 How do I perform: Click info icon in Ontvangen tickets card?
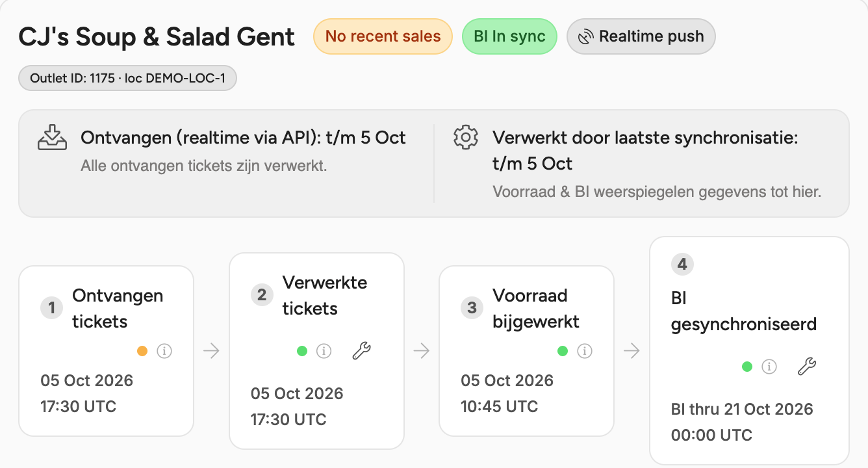tap(164, 351)
